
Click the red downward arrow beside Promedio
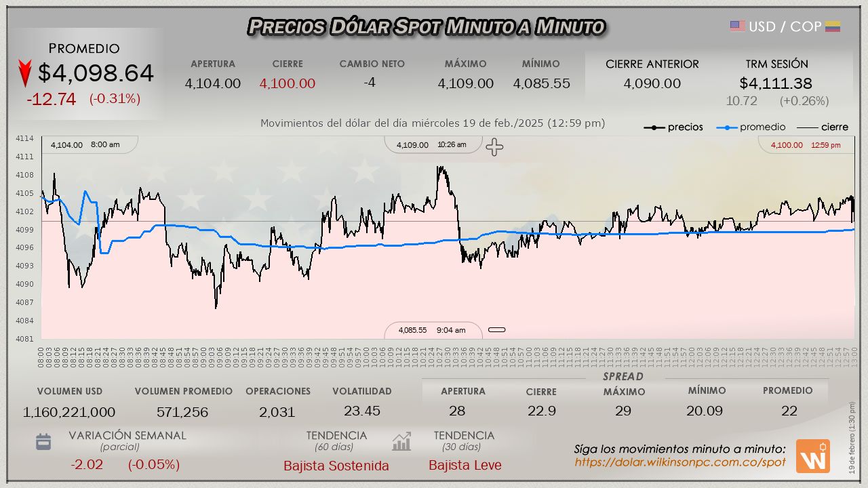point(25,73)
